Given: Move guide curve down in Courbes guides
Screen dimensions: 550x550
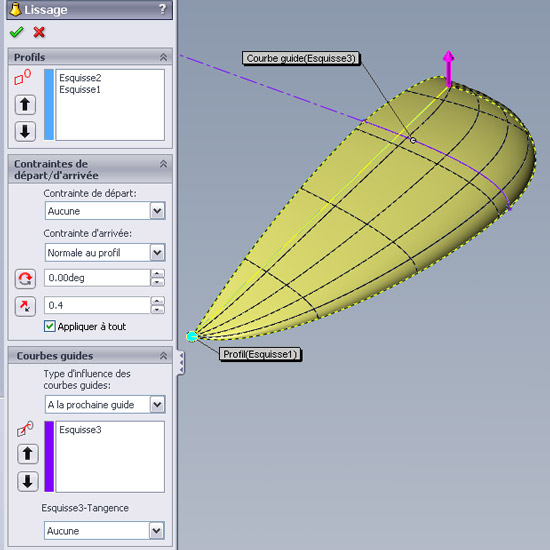Looking at the screenshot, I should (28, 481).
